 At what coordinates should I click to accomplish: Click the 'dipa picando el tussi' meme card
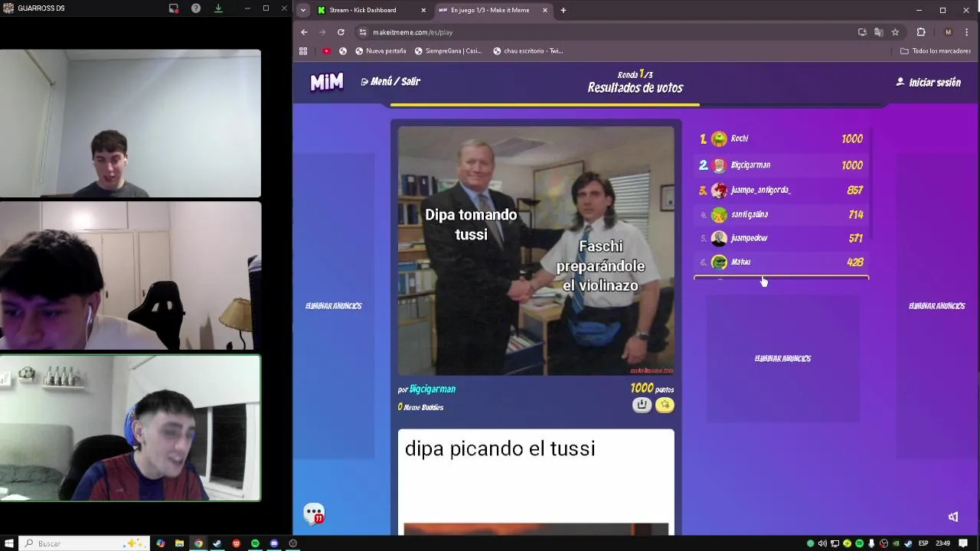click(536, 482)
